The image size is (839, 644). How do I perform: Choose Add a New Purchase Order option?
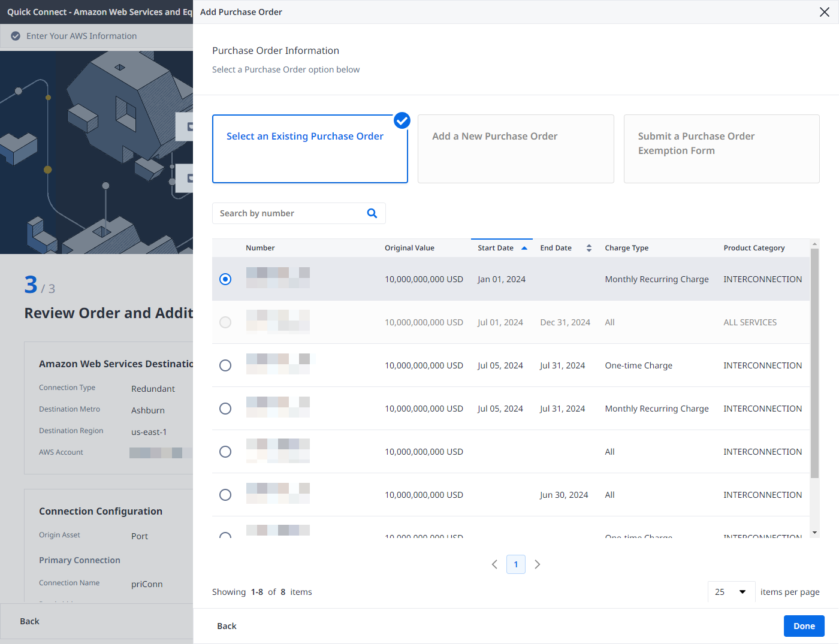point(516,149)
